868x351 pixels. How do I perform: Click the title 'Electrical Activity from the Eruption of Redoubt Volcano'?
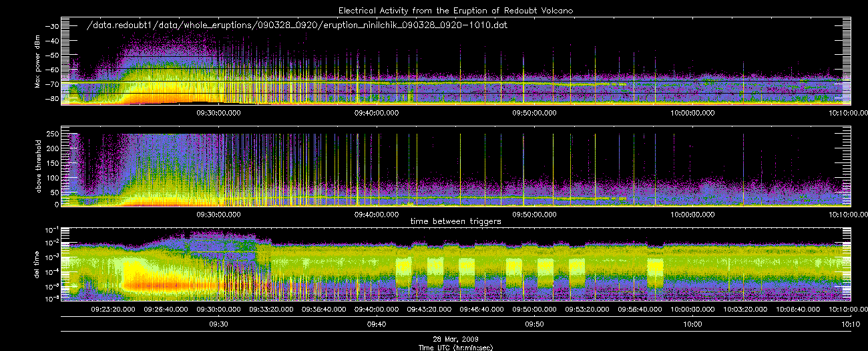pyautogui.click(x=456, y=11)
